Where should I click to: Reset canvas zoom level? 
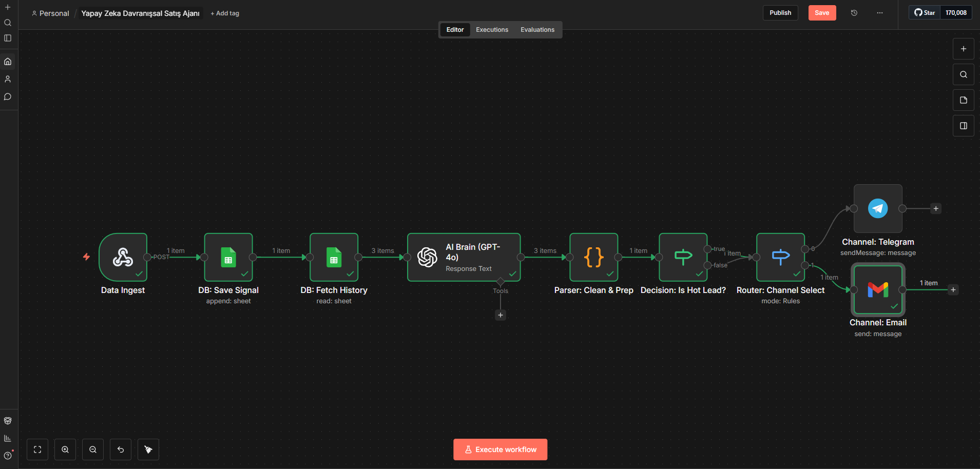point(121,450)
